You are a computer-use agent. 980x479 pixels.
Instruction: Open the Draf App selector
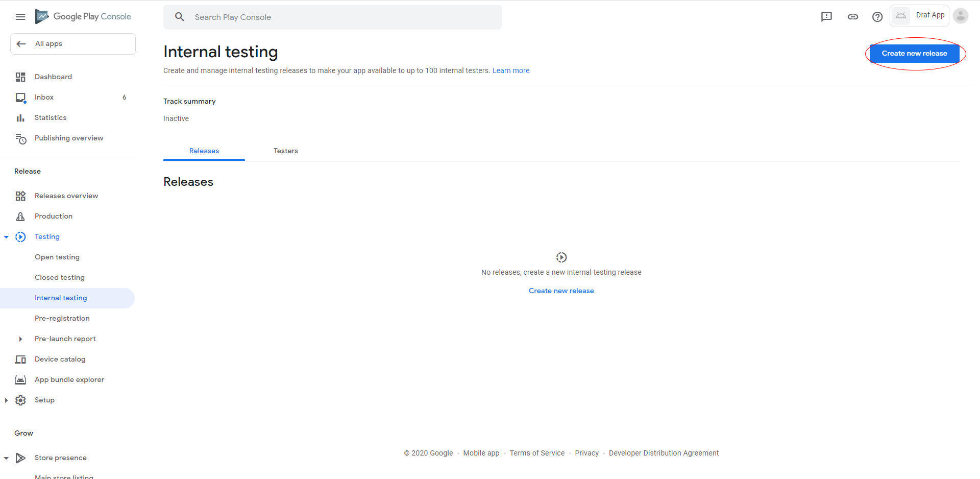[919, 16]
